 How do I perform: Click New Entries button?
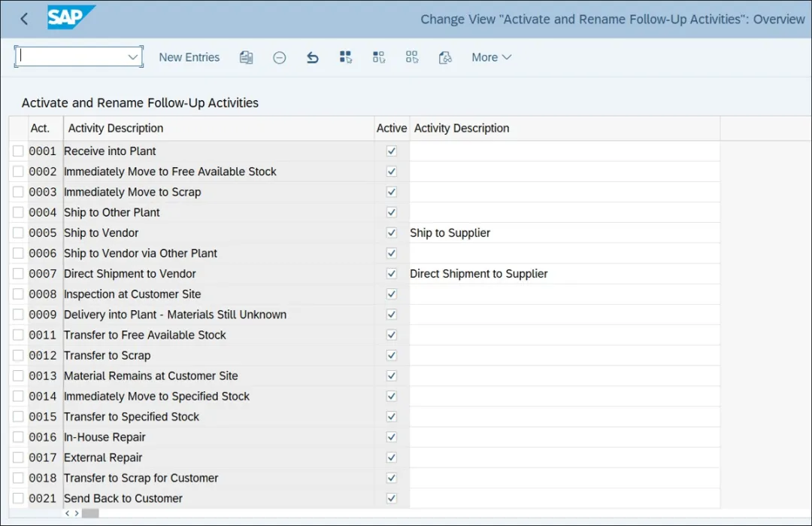189,57
